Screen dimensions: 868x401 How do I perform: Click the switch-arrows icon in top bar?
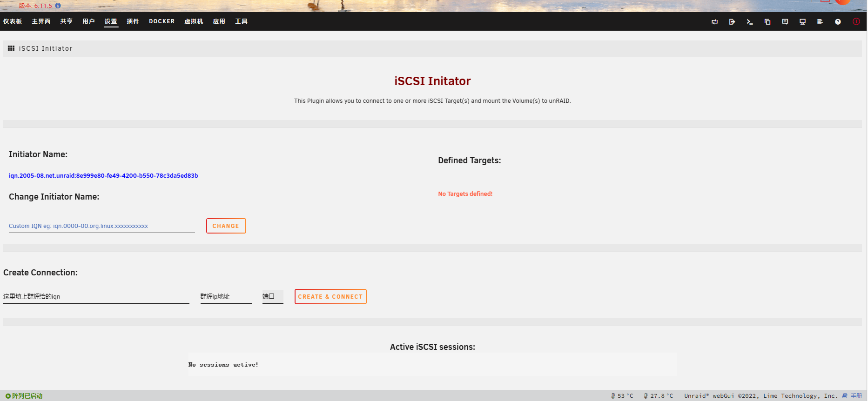pos(714,22)
